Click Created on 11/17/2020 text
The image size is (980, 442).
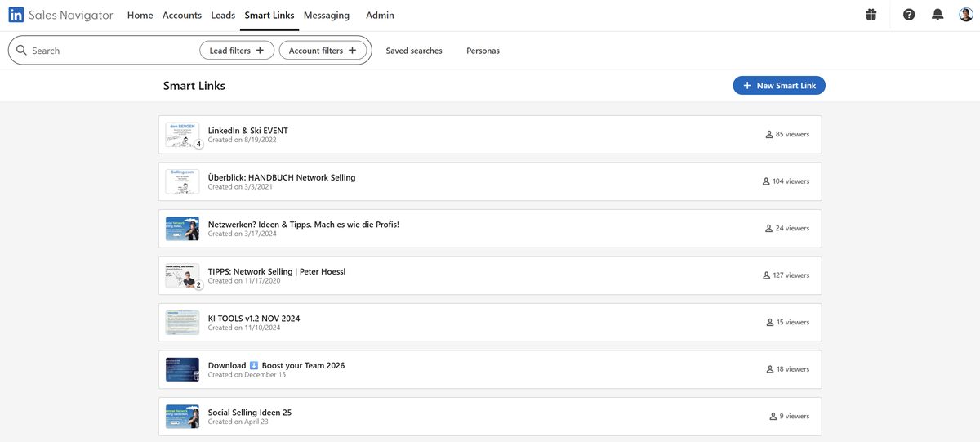point(244,281)
